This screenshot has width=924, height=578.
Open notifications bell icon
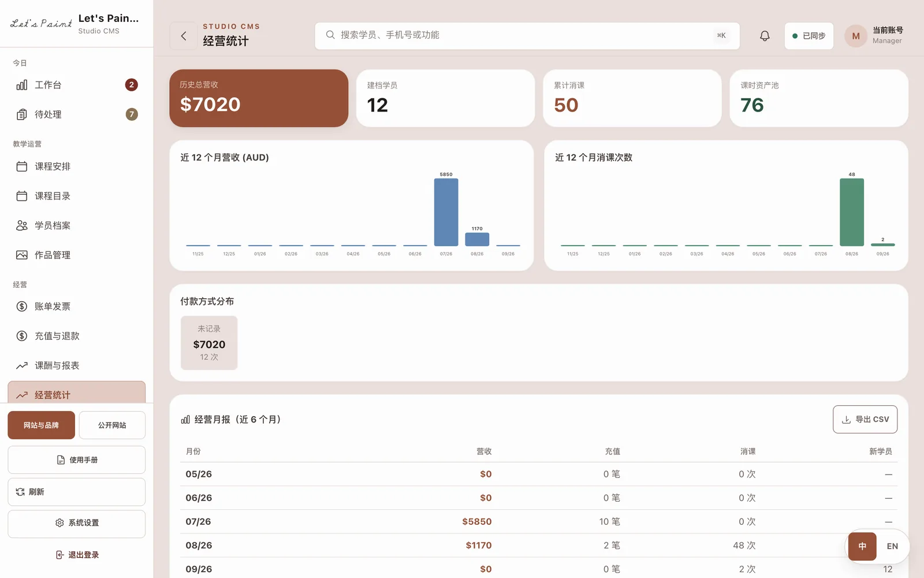click(x=765, y=36)
